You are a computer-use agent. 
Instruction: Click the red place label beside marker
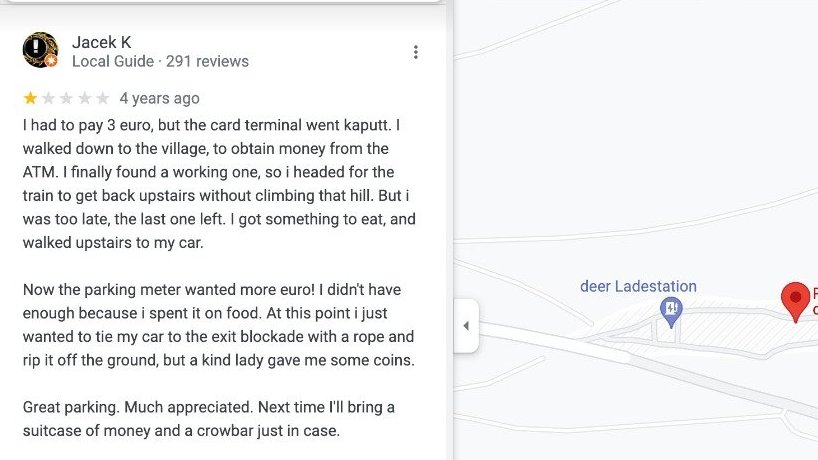pos(815,301)
